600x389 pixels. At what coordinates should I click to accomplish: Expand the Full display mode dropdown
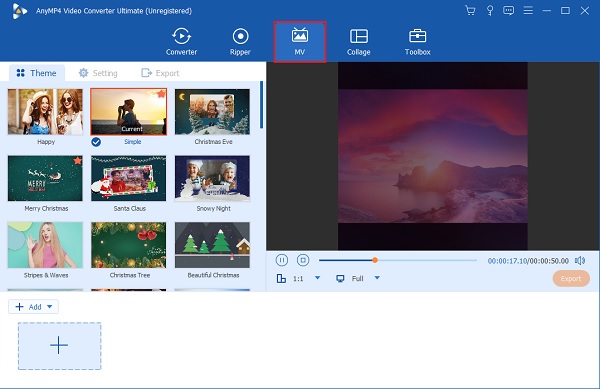click(x=377, y=278)
